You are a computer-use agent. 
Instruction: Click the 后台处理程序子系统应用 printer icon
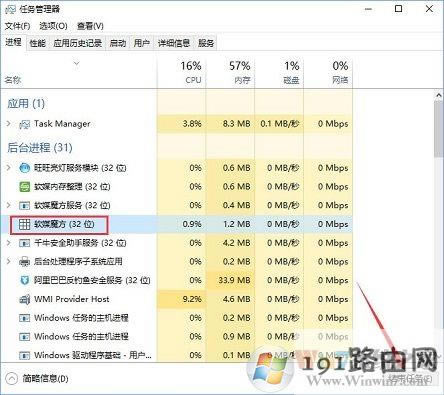click(24, 262)
